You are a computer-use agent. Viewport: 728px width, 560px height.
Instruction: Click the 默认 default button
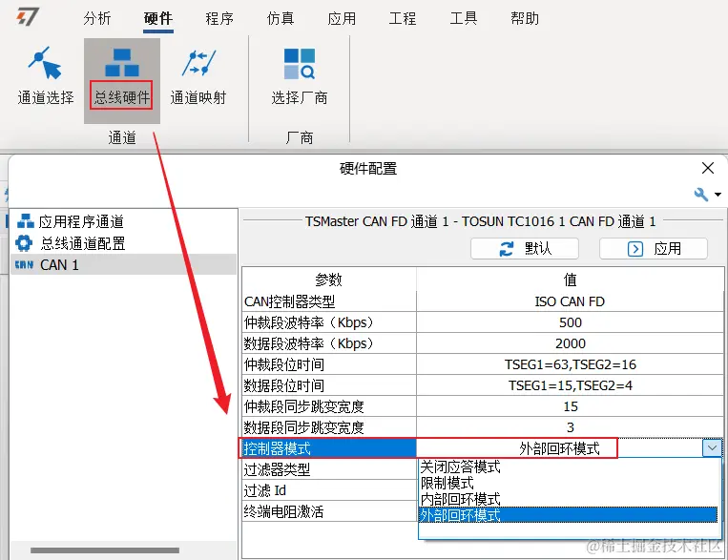tap(525, 249)
